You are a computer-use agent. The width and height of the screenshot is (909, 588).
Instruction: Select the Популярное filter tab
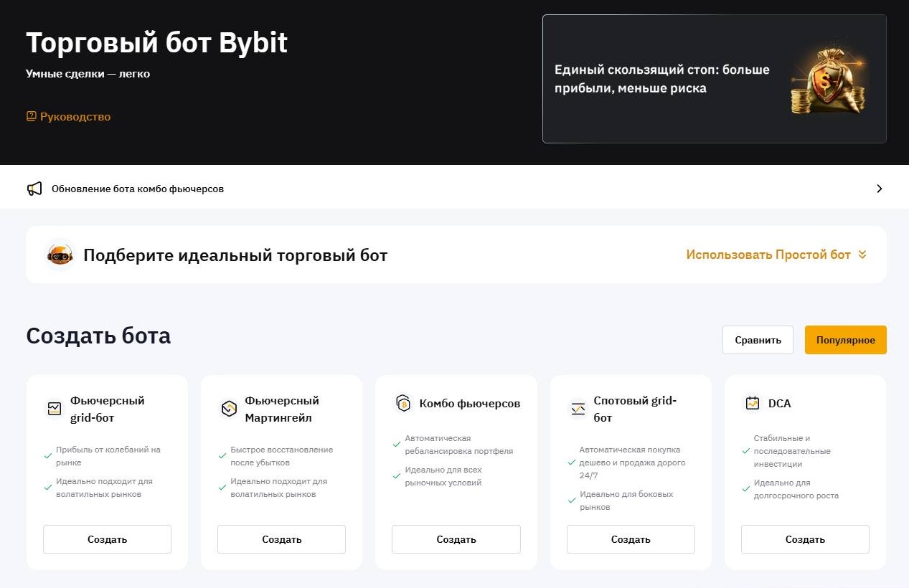(845, 340)
